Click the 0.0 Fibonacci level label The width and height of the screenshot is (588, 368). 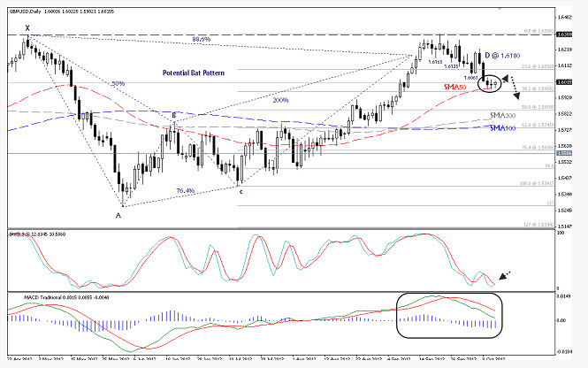click(x=538, y=31)
